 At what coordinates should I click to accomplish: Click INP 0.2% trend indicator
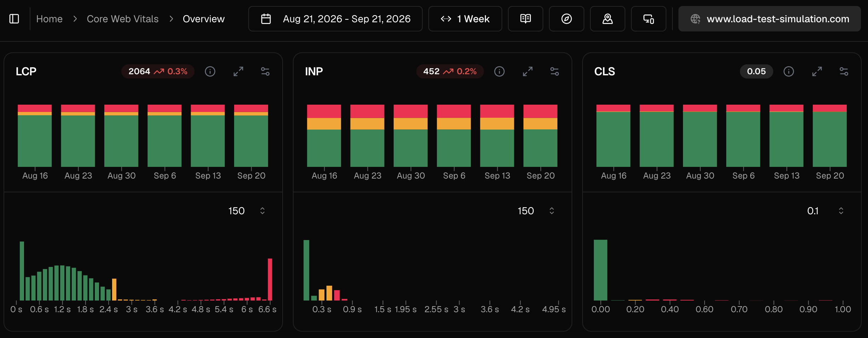(x=460, y=71)
